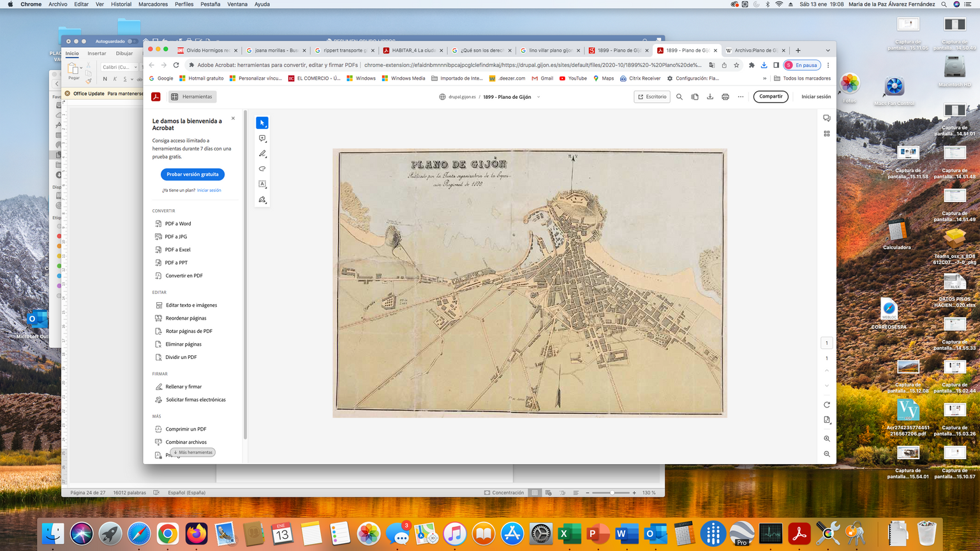This screenshot has width=980, height=551.
Task: Click the Compartir button
Action: pyautogui.click(x=771, y=97)
